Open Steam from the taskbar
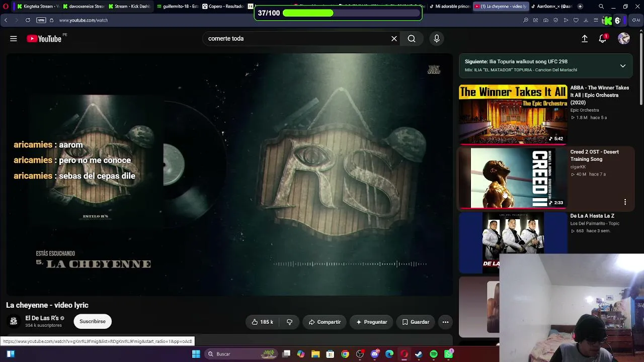The height and width of the screenshot is (362, 644). coord(419,354)
